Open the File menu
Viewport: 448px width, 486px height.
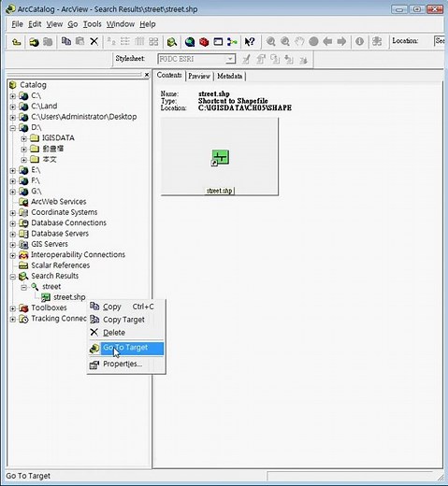point(17,24)
